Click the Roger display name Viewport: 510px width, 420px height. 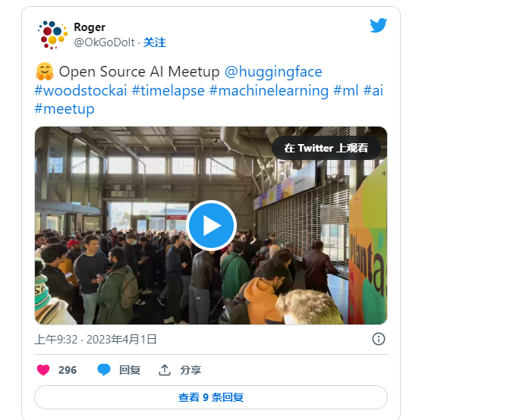coord(90,27)
